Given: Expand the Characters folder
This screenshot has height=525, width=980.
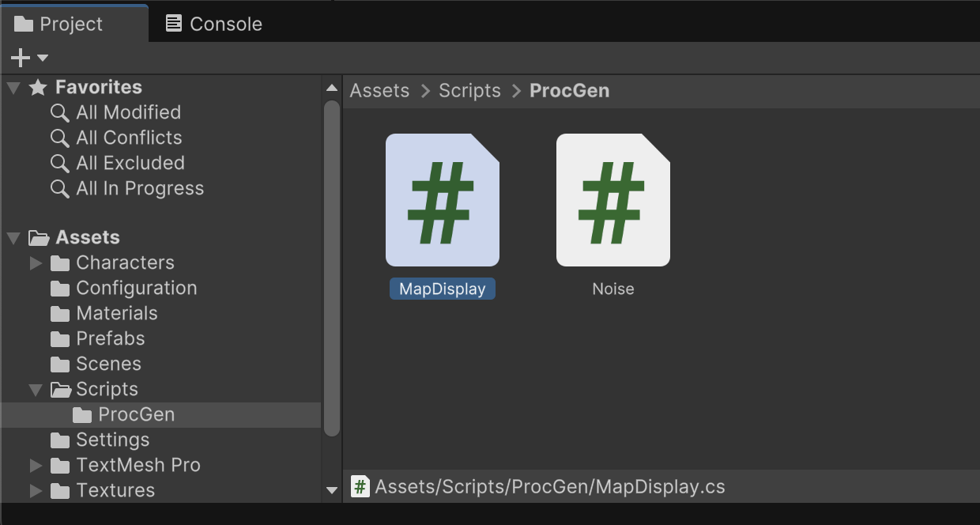Looking at the screenshot, I should pos(36,262).
